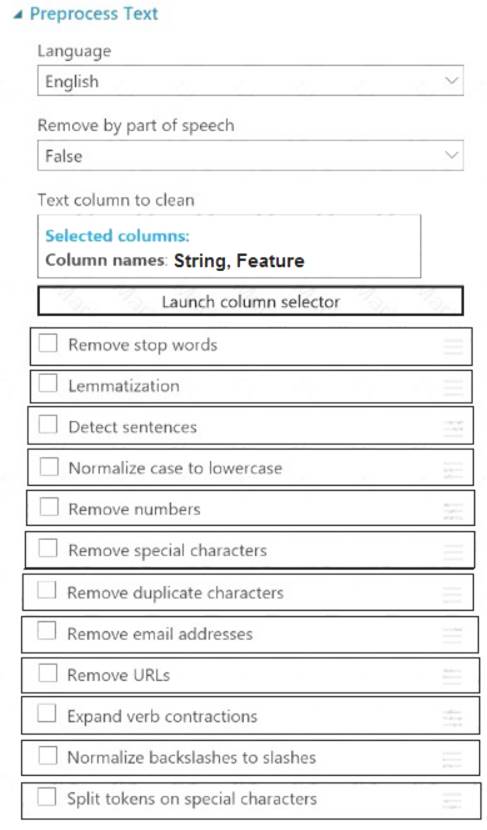Collapse the Preprocess Text section triangle
The width and height of the screenshot is (487, 830).
coord(19,15)
